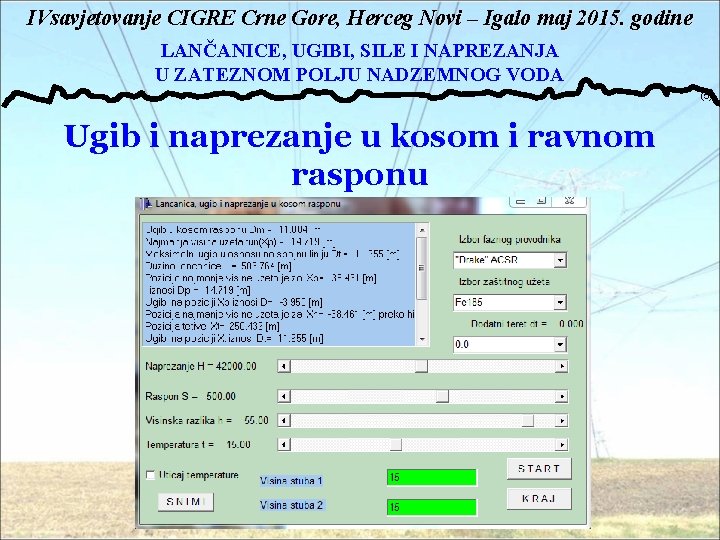The height and width of the screenshot is (540, 720).
Task: Click the "Izbor faznog provodnika" label
Action: [x=510, y=239]
